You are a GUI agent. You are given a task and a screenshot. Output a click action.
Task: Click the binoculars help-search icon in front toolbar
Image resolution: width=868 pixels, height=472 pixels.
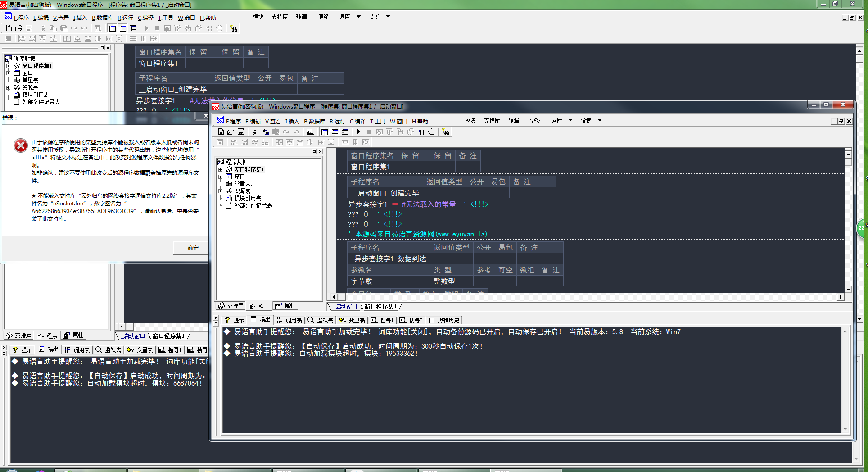(x=445, y=132)
